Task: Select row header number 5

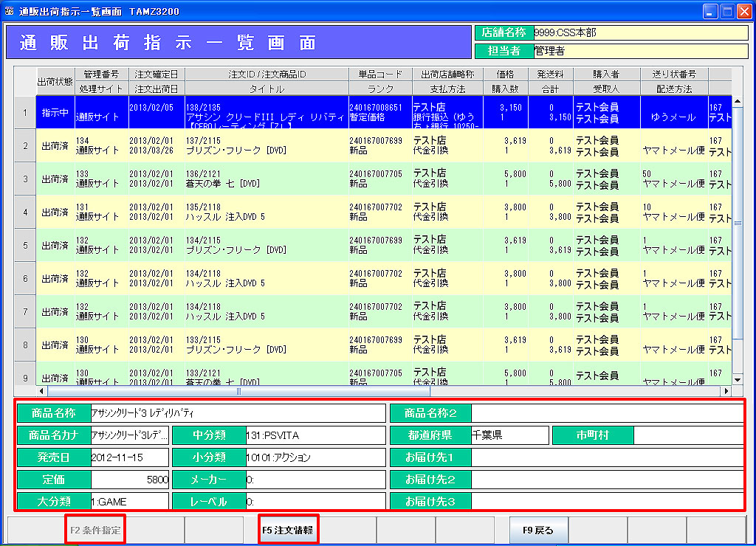Action: (25, 245)
